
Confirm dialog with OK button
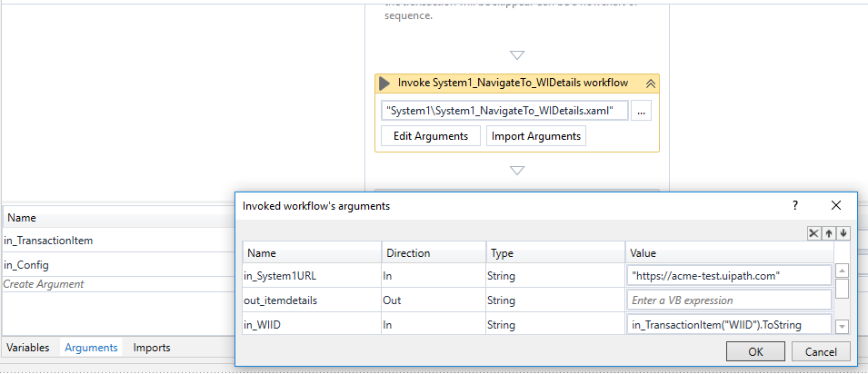755,351
